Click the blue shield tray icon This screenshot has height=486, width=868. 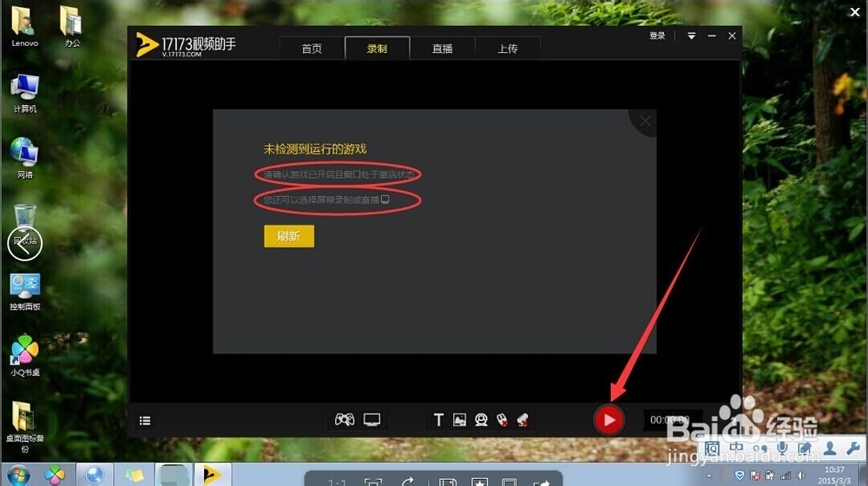pos(739,476)
